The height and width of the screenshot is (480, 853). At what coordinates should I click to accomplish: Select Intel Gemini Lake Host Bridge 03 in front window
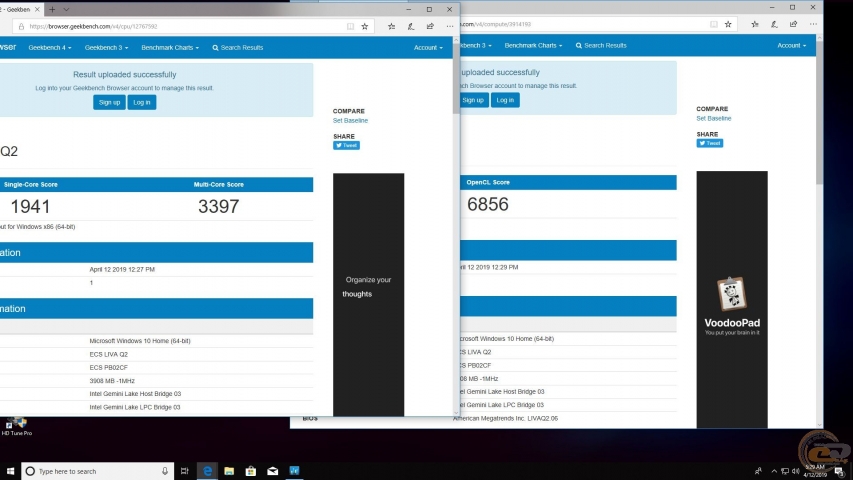tap(135, 393)
